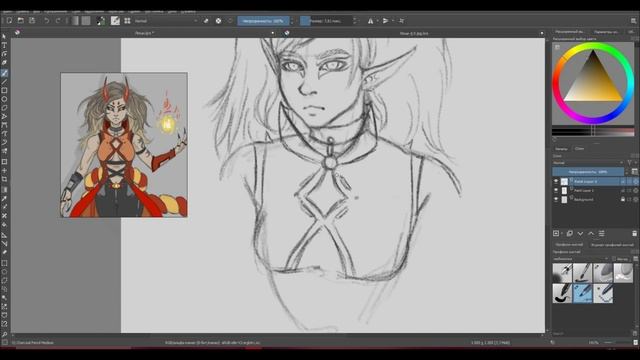
Task: Open the brush presets docker tab
Action: point(569,244)
